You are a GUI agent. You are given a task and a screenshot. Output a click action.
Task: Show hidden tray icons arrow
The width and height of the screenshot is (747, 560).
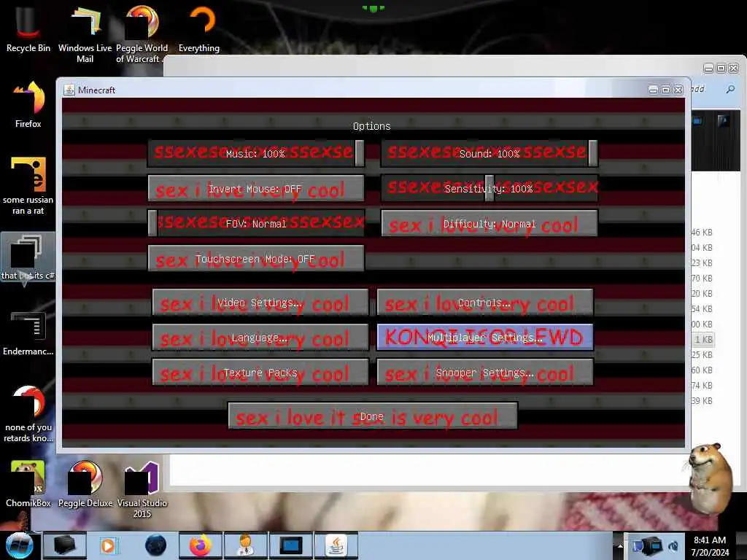(620, 546)
